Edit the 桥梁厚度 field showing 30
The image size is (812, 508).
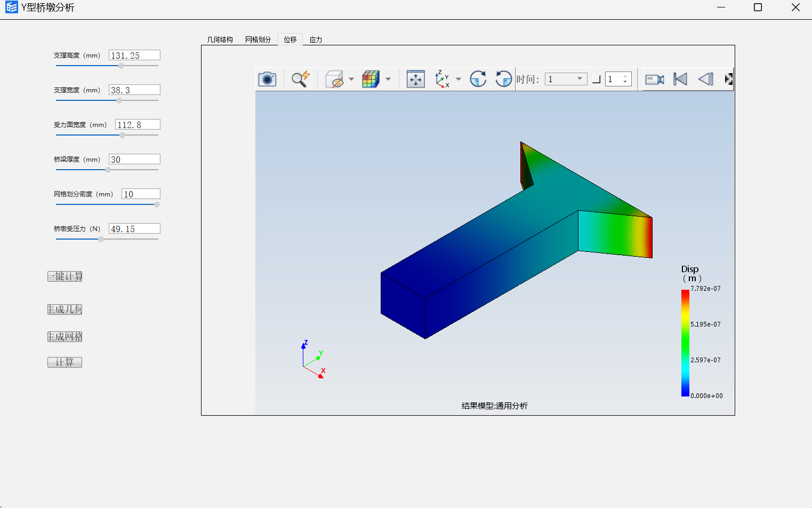tap(134, 160)
